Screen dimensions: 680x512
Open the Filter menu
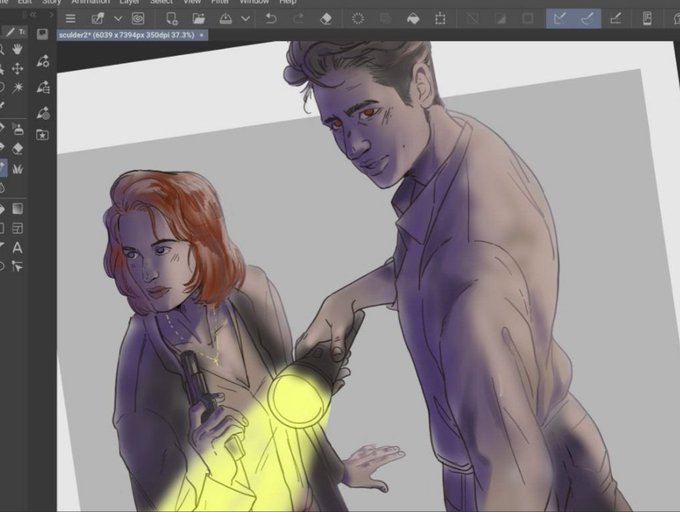pos(220,2)
